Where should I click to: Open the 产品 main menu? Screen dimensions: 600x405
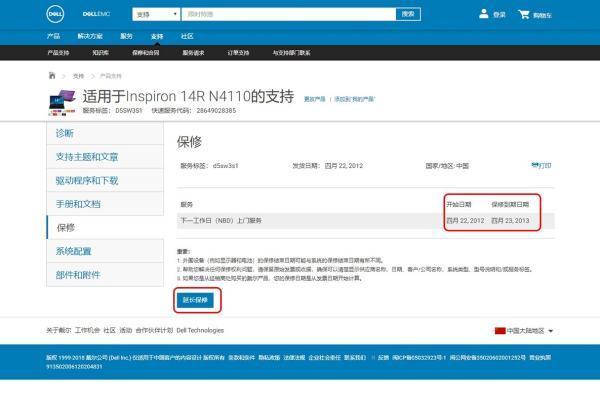[x=54, y=36]
